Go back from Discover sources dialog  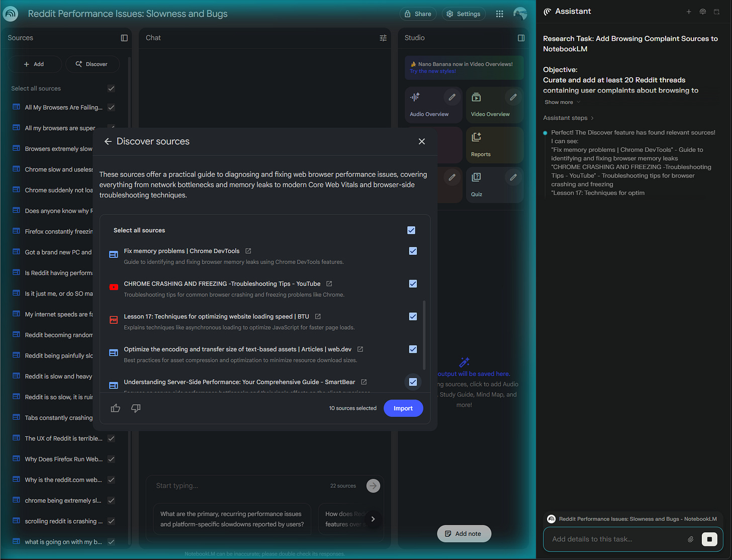point(108,141)
